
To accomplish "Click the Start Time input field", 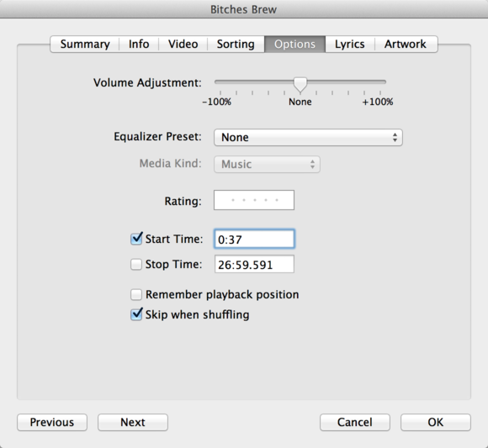I will click(x=254, y=239).
